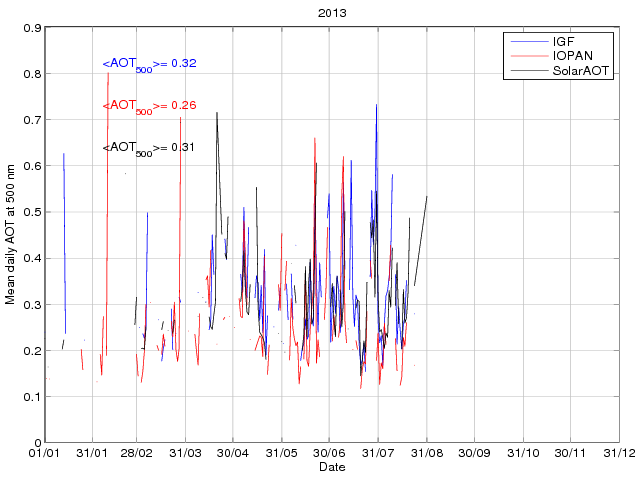Click the 31/07 x-axis tick label
The height and width of the screenshot is (480, 640).
click(x=377, y=454)
